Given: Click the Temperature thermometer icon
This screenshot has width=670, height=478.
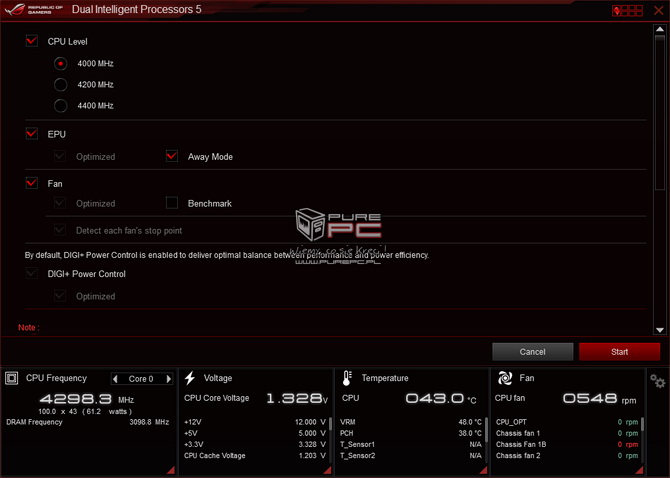Looking at the screenshot, I should pyautogui.click(x=347, y=378).
